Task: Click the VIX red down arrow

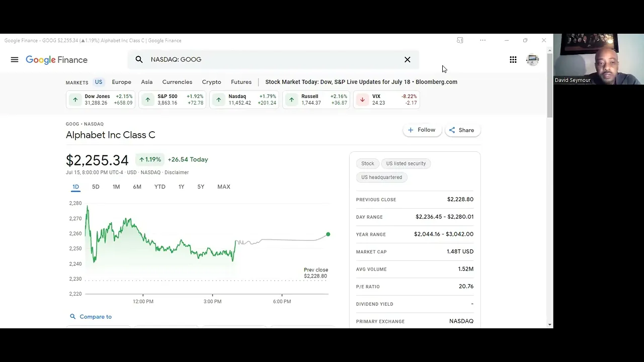Action: click(x=362, y=100)
